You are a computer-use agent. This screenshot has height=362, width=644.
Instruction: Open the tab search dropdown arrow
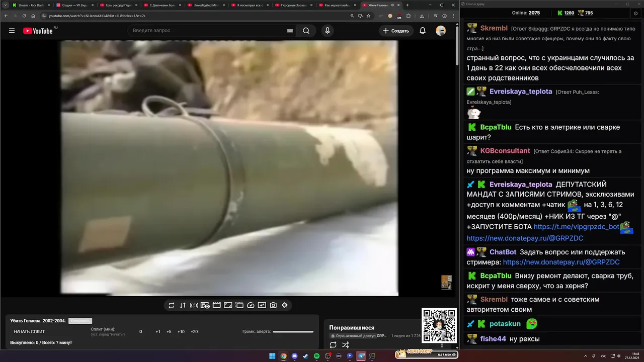pyautogui.click(x=5, y=5)
